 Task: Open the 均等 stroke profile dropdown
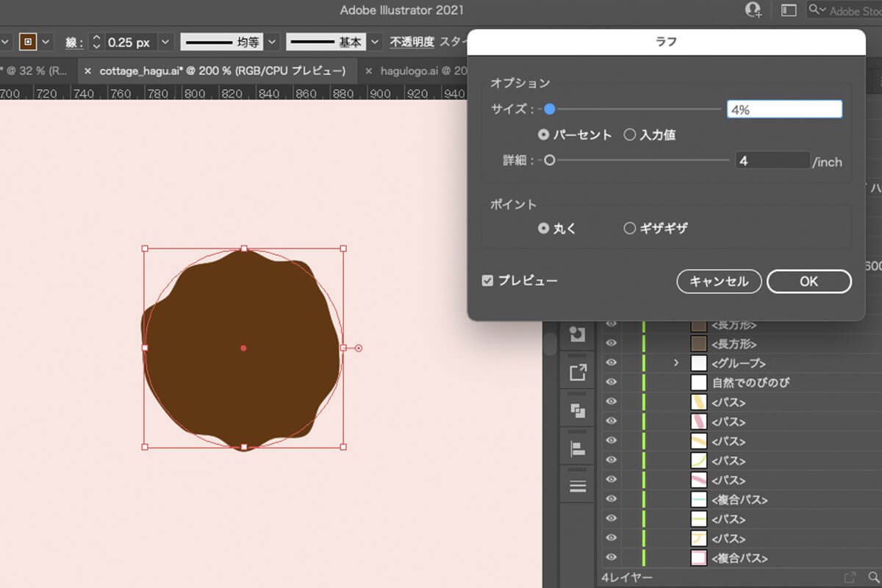click(272, 42)
